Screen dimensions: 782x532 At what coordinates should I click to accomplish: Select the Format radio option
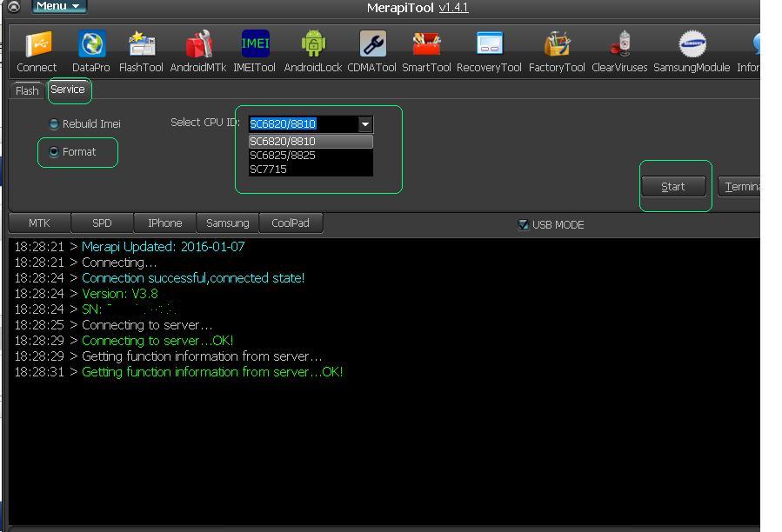[73, 151]
